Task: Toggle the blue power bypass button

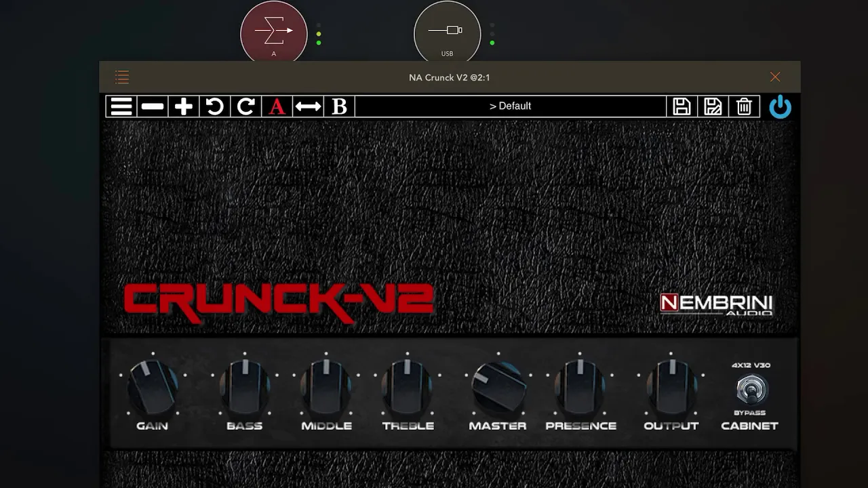Action: point(781,106)
